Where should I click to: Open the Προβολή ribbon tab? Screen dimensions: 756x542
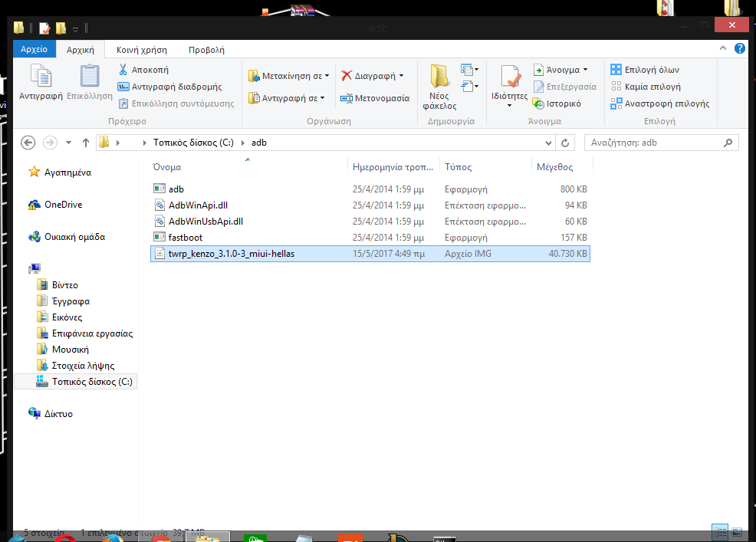206,49
